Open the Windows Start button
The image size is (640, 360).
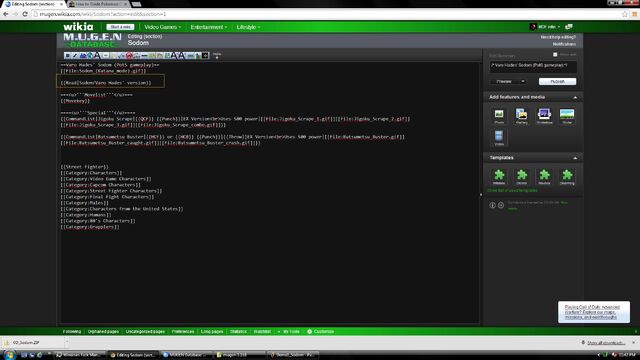9,355
